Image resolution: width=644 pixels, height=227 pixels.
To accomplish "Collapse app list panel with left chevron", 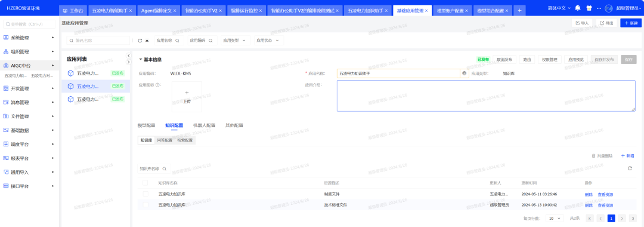I will click(128, 56).
